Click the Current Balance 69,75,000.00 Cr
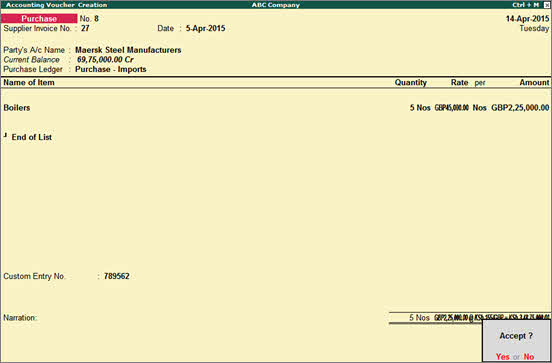This screenshot has height=363, width=552. tap(105, 60)
